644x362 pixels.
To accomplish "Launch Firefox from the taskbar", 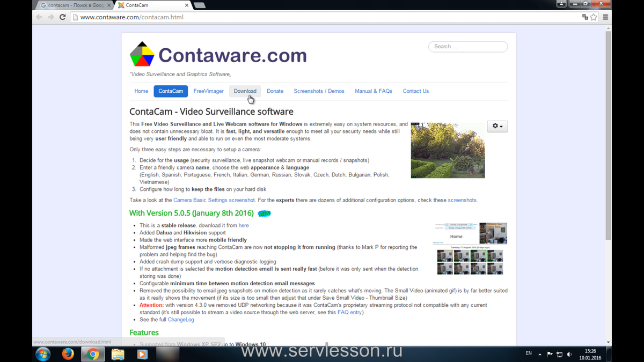I will point(68,354).
